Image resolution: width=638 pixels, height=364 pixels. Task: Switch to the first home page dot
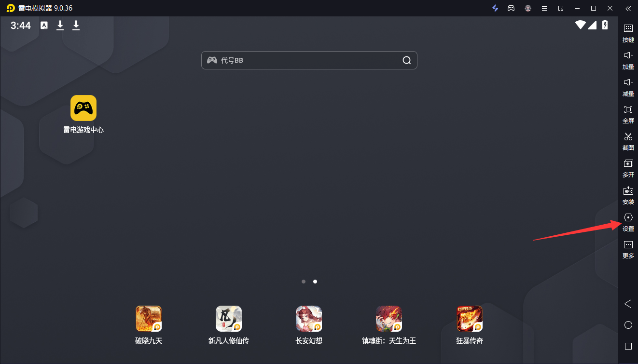(304, 281)
